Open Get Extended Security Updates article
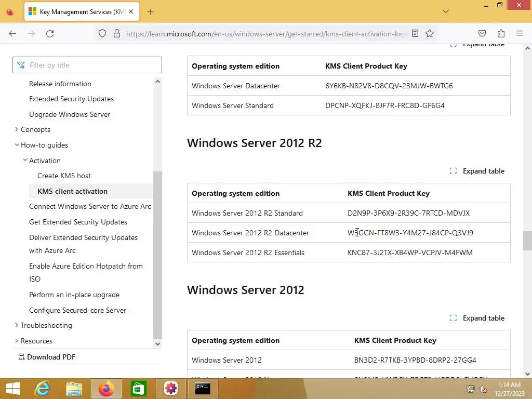The image size is (532, 399). [x=78, y=222]
